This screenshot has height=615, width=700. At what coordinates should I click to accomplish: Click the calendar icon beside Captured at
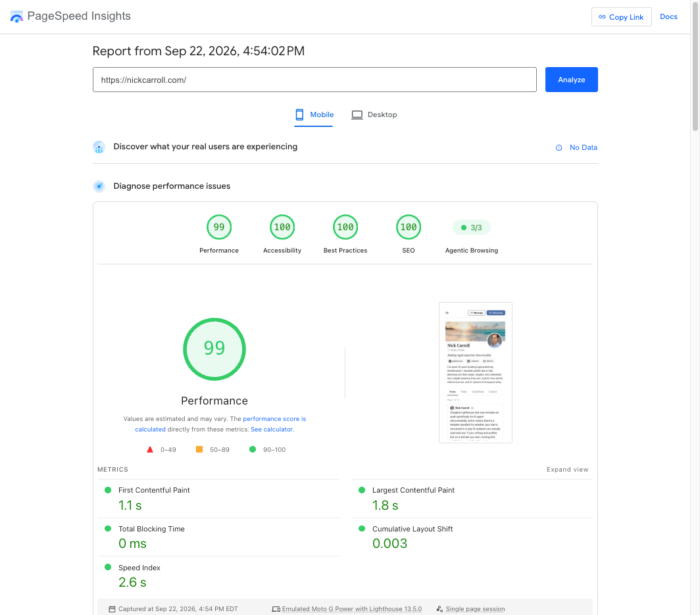point(112,609)
